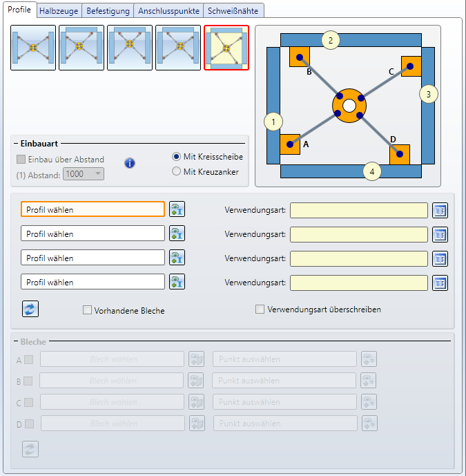Open the Befestigung tab
Screen dimensions: 466x476
108,11
